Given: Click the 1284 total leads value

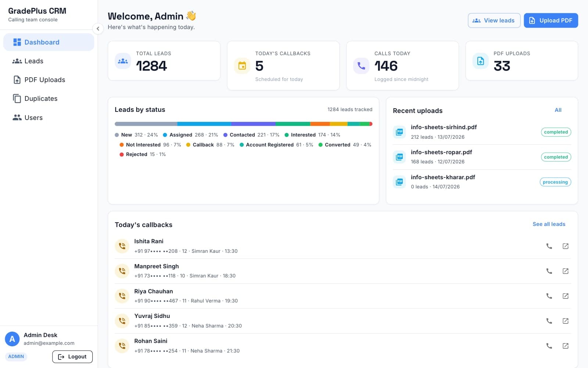Looking at the screenshot, I should point(151,66).
